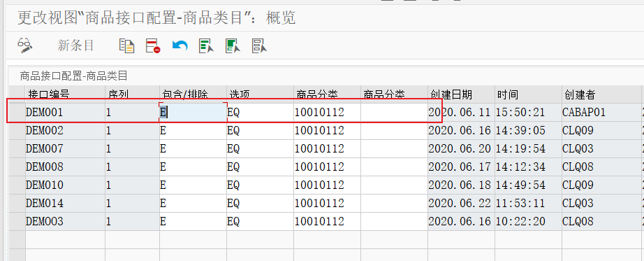Image resolution: width=644 pixels, height=261 pixels.
Task: Click the creator cell CLQ03 in DEM007 row
Action: point(601,148)
